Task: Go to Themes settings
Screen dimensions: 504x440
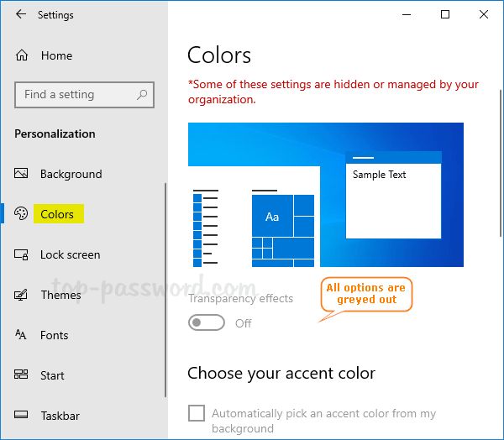Action: click(60, 295)
